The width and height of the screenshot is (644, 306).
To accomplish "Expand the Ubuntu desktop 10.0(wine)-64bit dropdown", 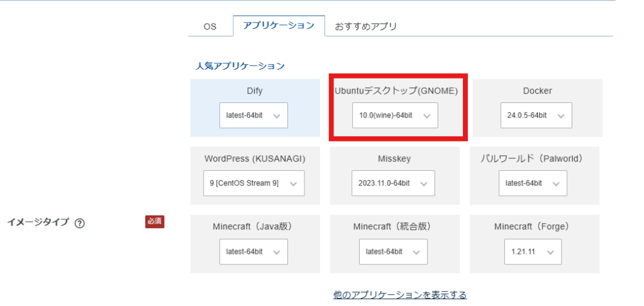I will pos(394,116).
